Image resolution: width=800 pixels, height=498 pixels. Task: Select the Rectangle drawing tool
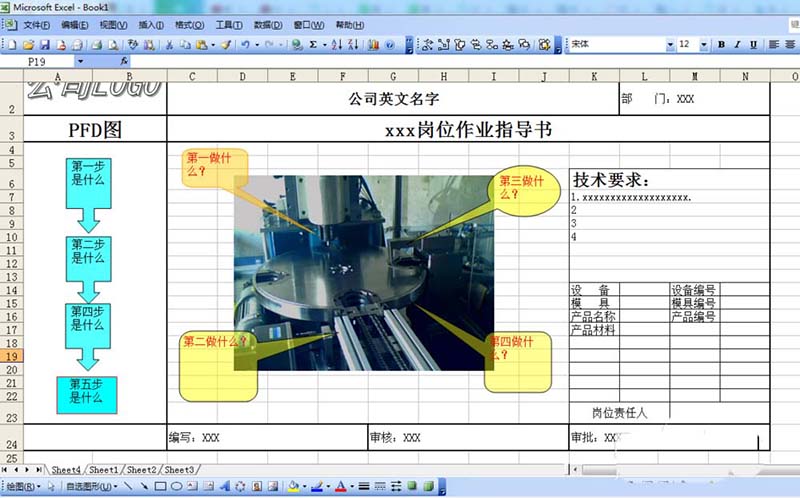tap(160, 487)
